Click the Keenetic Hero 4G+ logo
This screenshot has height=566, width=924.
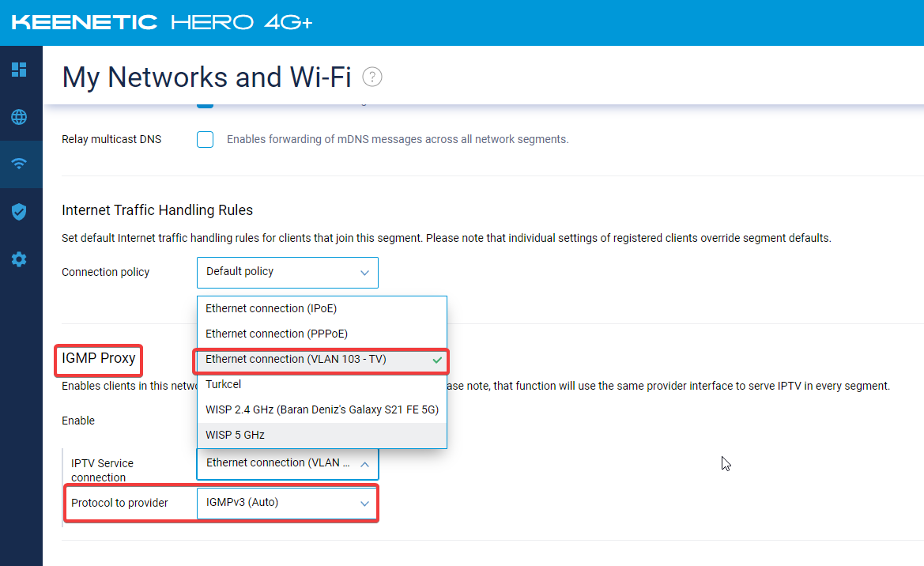click(x=162, y=22)
